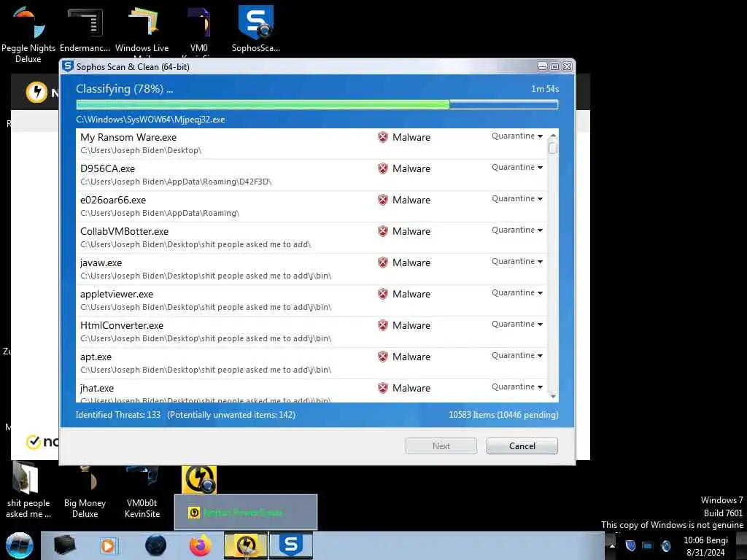
Task: Open Quarantine dropdown for D956CA.exe
Action: point(517,168)
